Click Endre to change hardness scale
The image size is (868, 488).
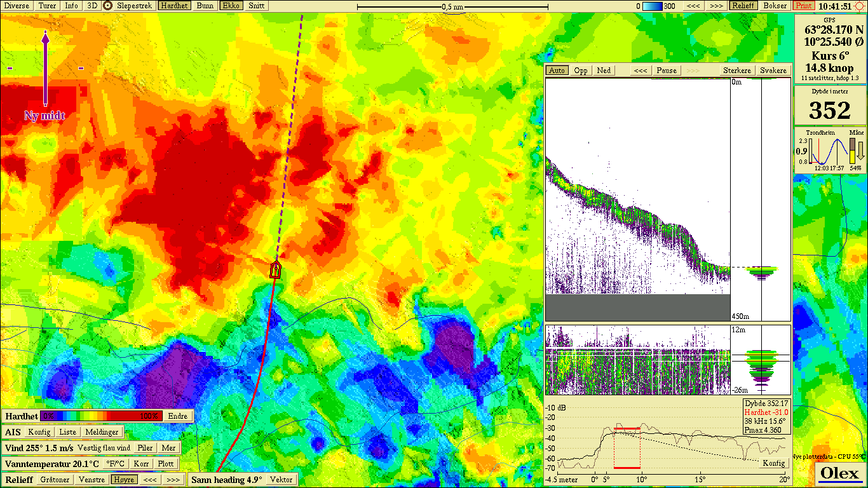177,416
